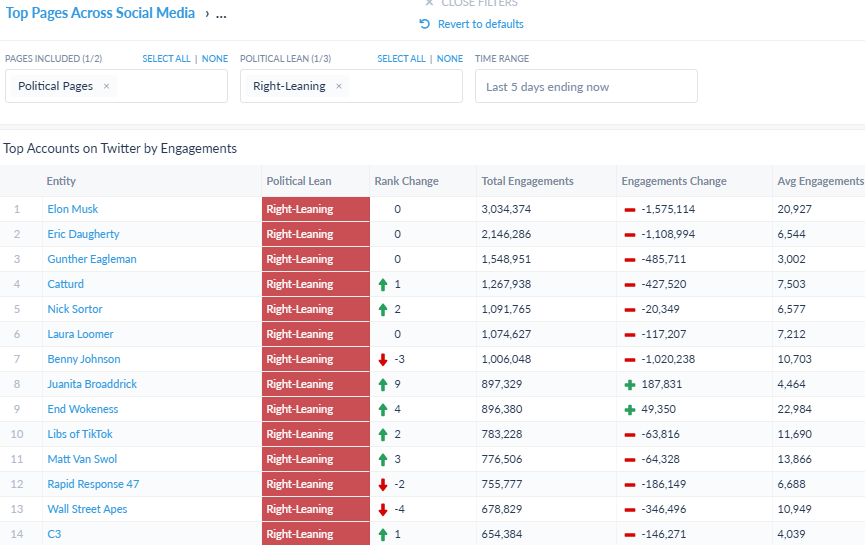The image size is (865, 545).
Task: Click Right-Leaning cell in C3 row
Action: 316,534
